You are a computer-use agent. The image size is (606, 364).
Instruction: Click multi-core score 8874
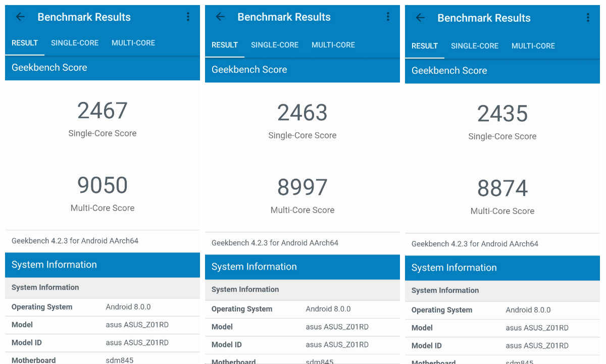pos(502,188)
